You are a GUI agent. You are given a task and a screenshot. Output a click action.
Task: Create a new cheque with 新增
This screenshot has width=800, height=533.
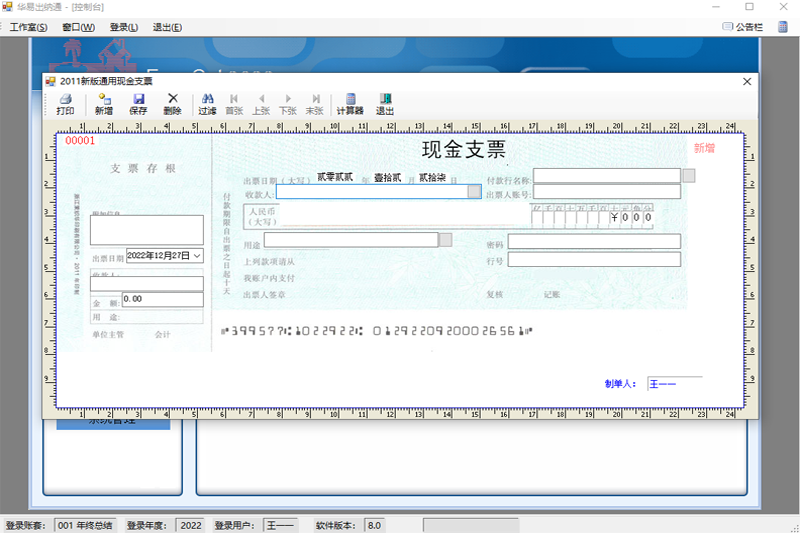(104, 104)
